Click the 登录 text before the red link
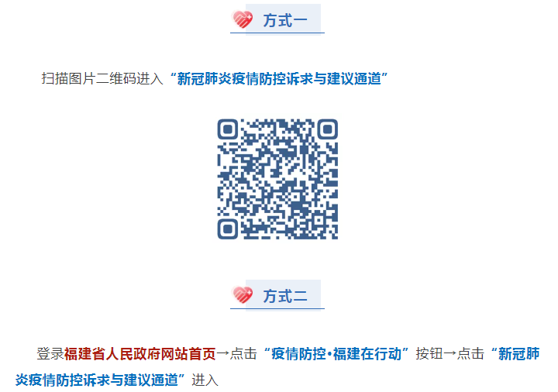Image resolution: width=558 pixels, height=392 pixels. [50, 353]
